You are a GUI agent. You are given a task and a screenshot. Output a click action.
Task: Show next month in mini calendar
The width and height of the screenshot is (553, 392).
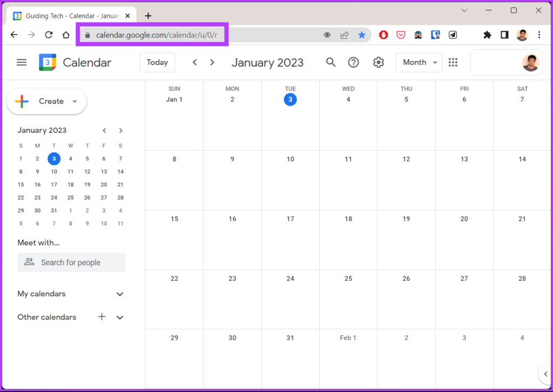click(x=120, y=131)
